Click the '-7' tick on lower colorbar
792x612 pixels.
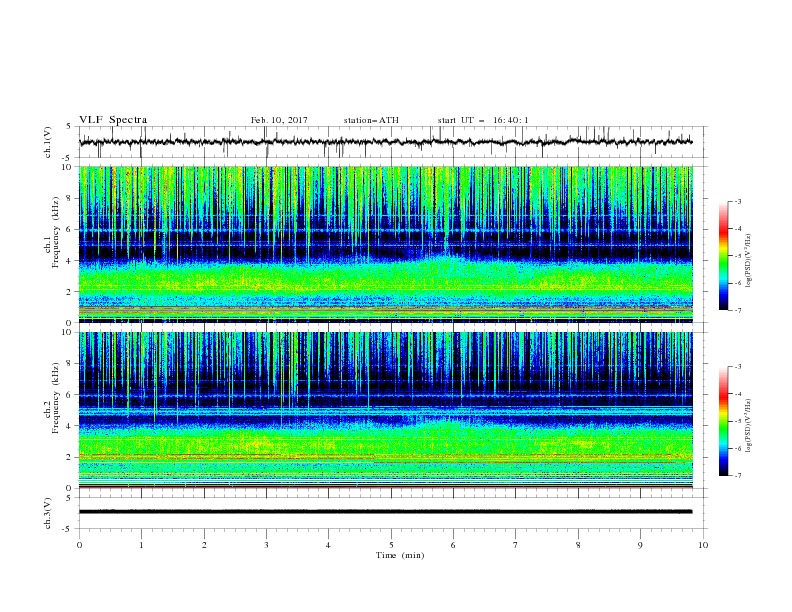click(737, 476)
